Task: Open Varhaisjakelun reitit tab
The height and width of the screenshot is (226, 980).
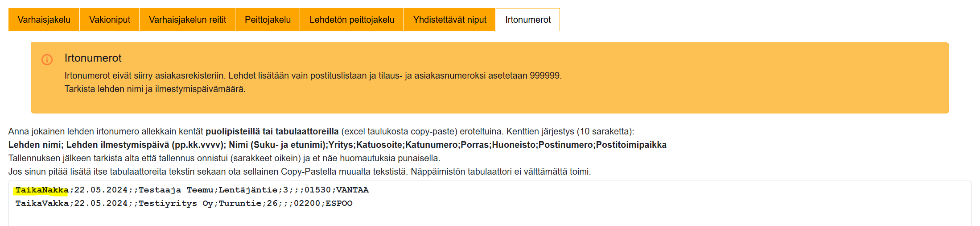Action: pyautogui.click(x=187, y=20)
